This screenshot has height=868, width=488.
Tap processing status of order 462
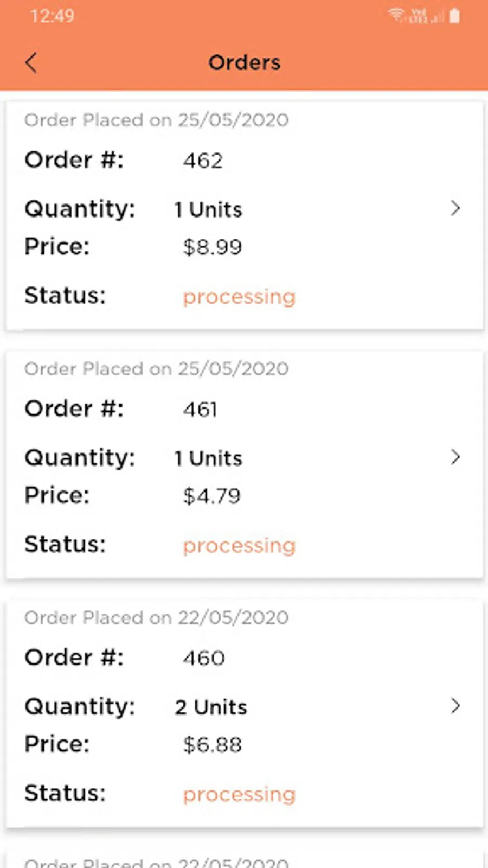pos(239,297)
